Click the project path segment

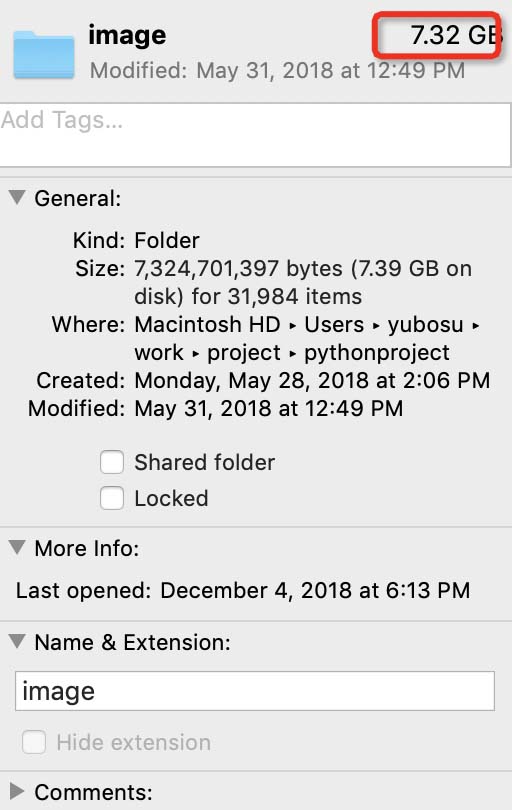[243, 353]
